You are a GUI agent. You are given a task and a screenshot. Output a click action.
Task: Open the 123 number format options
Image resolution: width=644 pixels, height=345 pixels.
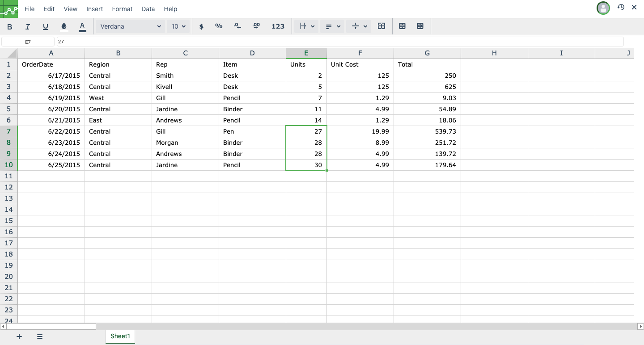click(278, 27)
